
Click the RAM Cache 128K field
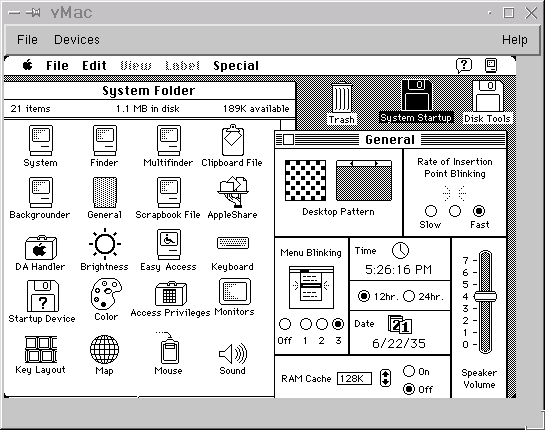(354, 379)
